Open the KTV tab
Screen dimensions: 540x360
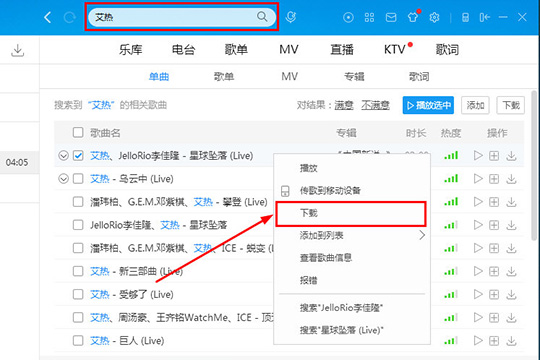pos(395,50)
